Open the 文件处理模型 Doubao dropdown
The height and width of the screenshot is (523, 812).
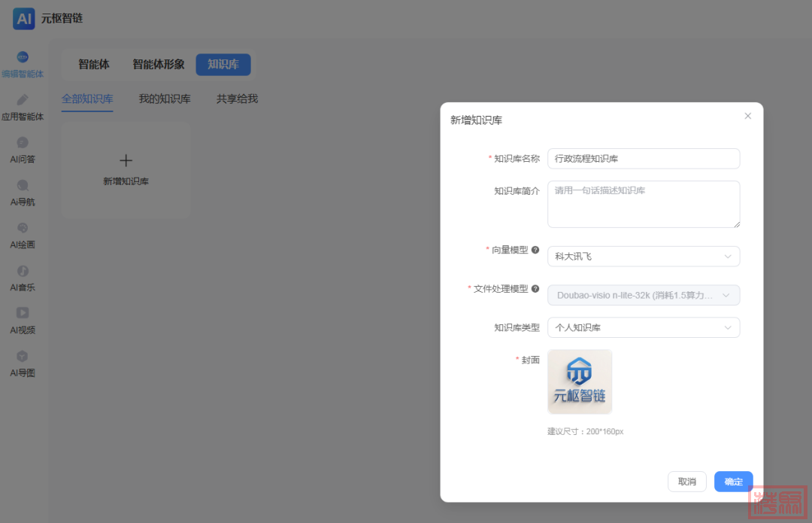pos(643,296)
